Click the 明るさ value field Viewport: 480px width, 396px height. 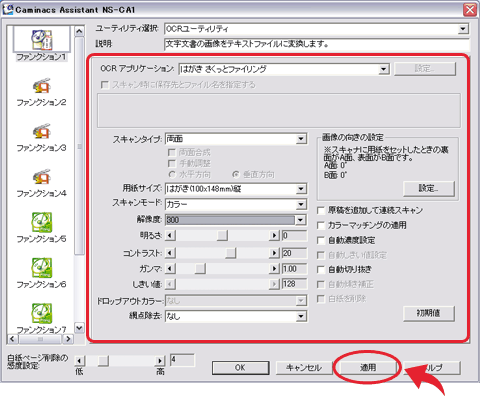point(294,236)
